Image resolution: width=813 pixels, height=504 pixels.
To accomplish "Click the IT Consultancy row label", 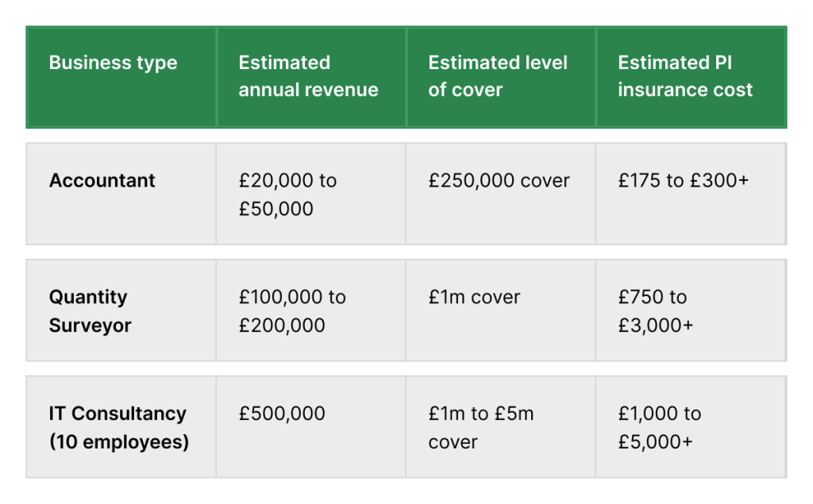I will click(x=118, y=414).
